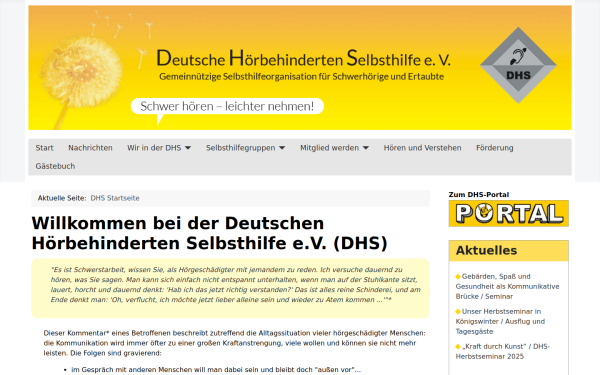The image size is (600, 375).
Task: Open the Mitglied werden menu
Action: [x=329, y=148]
